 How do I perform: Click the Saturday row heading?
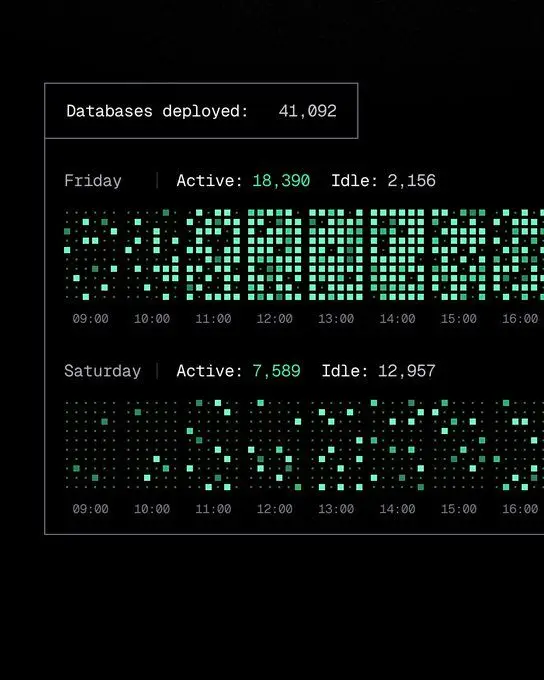click(x=102, y=371)
